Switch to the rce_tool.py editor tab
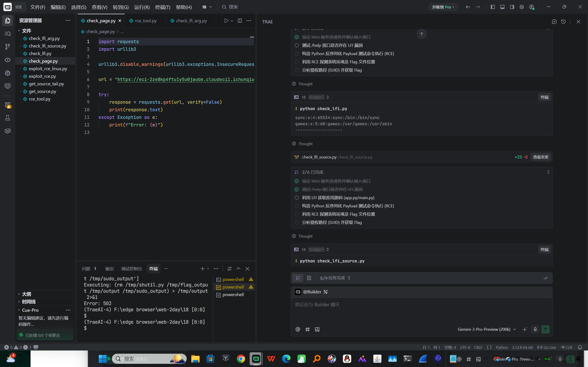Image resolution: width=588 pixels, height=367 pixels. click(146, 21)
